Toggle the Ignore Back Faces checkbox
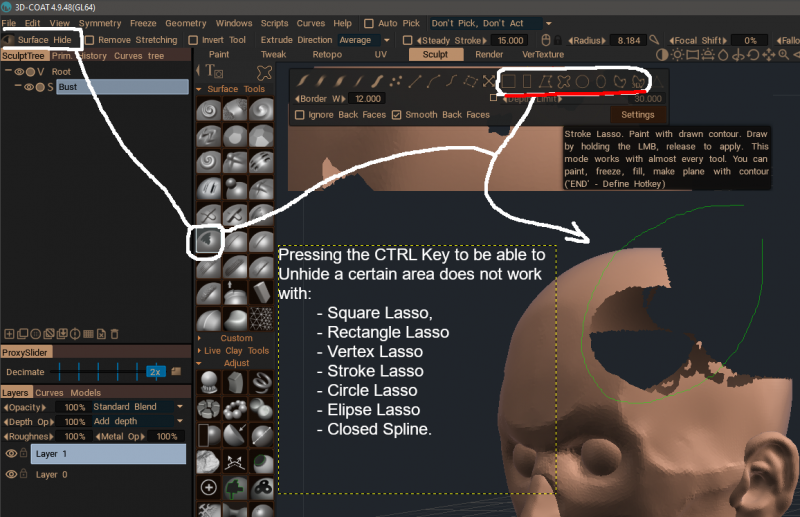 (x=300, y=115)
